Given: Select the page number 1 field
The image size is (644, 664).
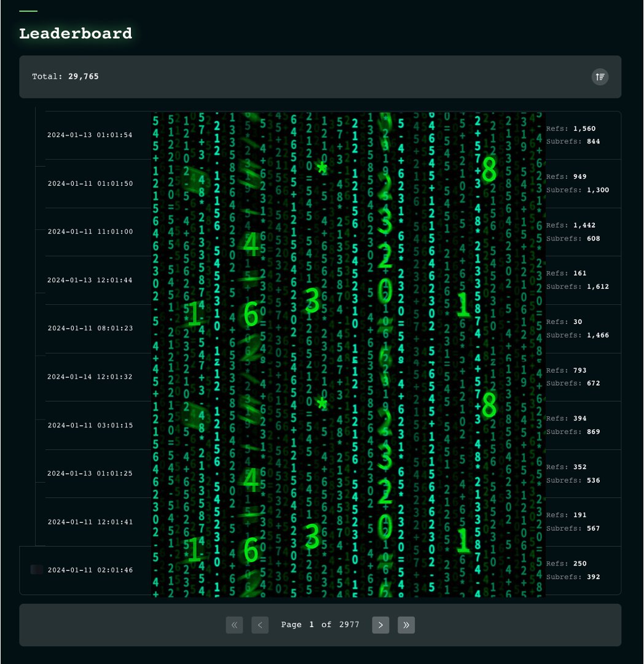Looking at the screenshot, I should pyautogui.click(x=312, y=625).
